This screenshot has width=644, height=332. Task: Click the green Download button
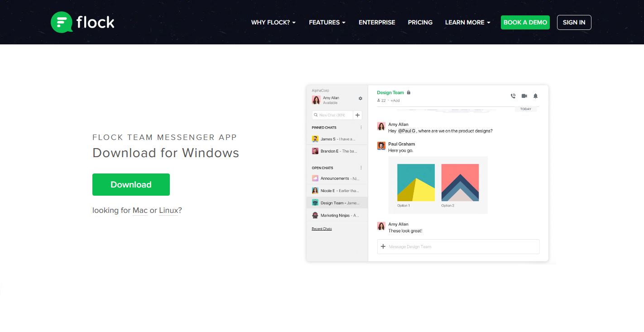coord(131,184)
